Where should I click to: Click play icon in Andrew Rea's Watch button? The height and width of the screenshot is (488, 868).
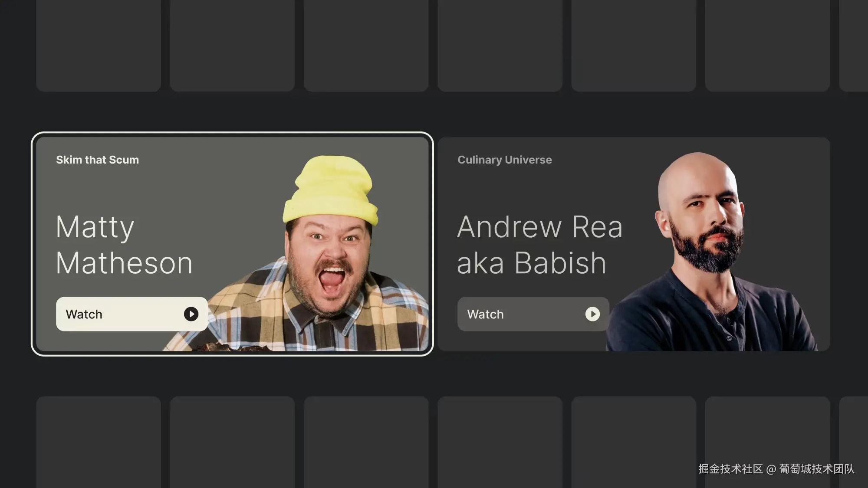tap(592, 314)
